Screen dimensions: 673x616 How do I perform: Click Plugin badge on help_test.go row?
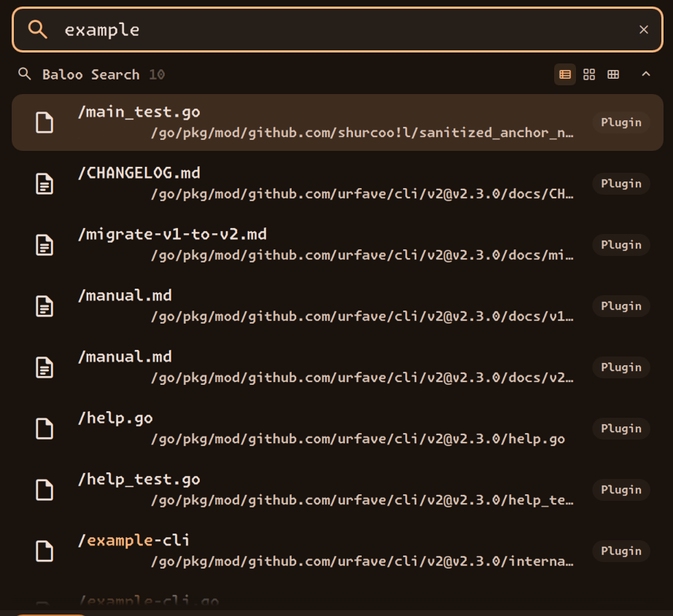coord(621,490)
